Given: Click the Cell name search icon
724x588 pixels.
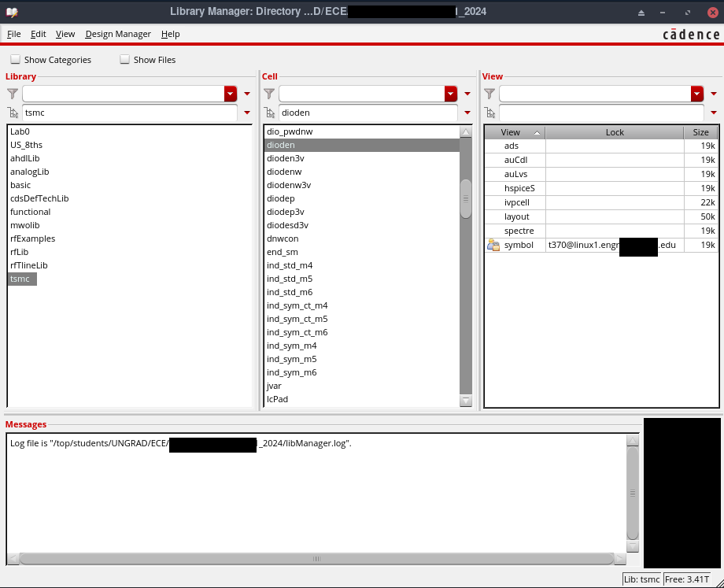Looking at the screenshot, I should coord(270,113).
